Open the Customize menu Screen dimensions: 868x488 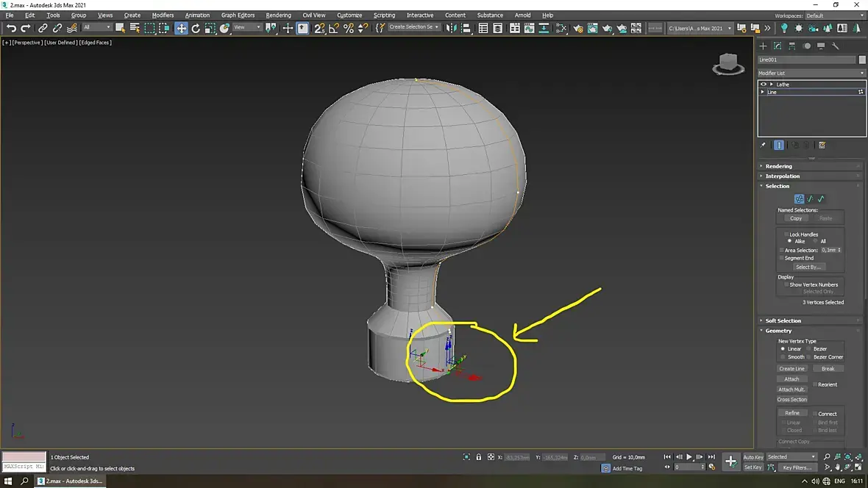click(349, 15)
